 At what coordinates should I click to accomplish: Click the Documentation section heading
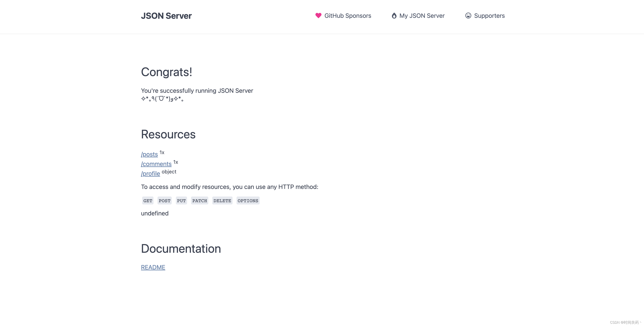click(x=181, y=249)
